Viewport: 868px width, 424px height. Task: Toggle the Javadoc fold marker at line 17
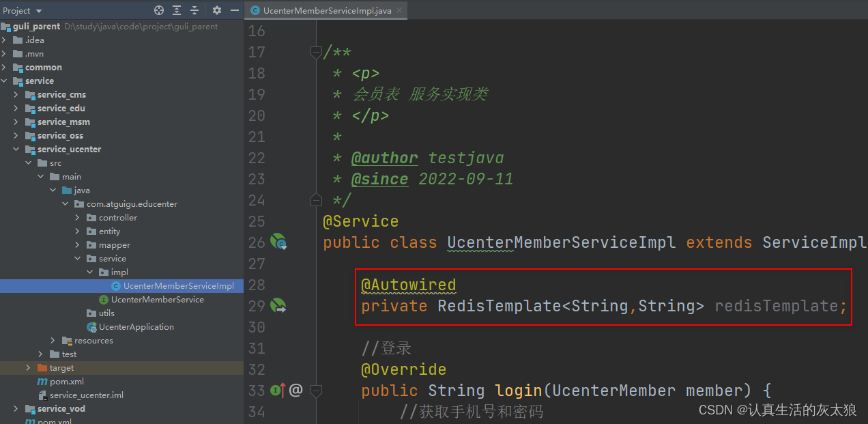tap(315, 52)
